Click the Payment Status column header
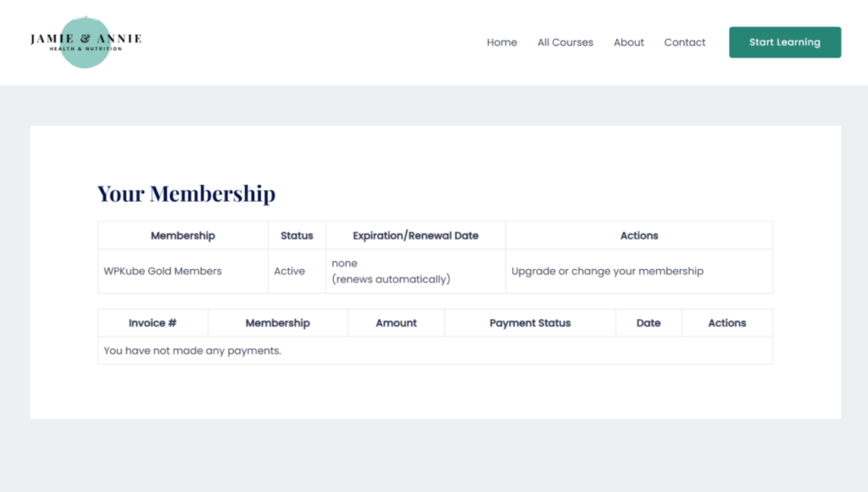The image size is (868, 492). click(x=530, y=323)
